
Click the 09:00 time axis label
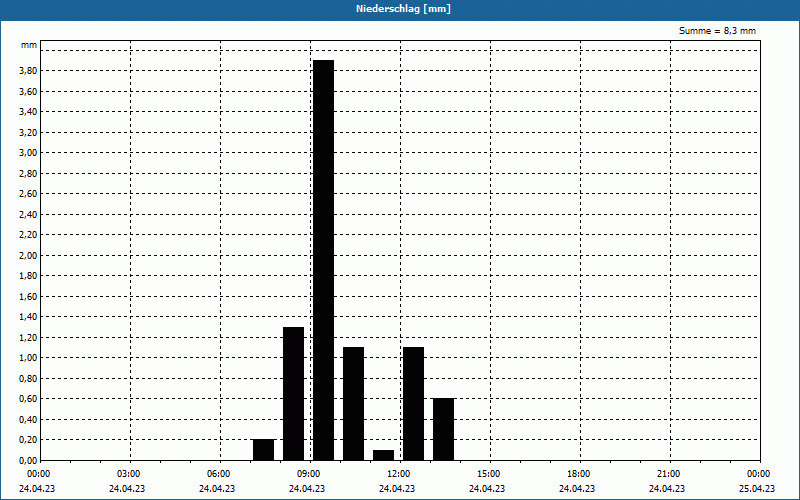pos(309,474)
